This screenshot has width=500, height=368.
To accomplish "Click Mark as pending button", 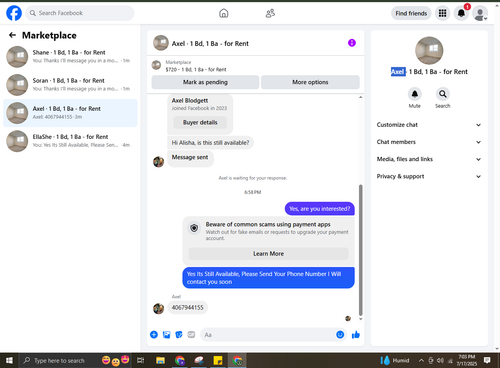I will click(205, 82).
